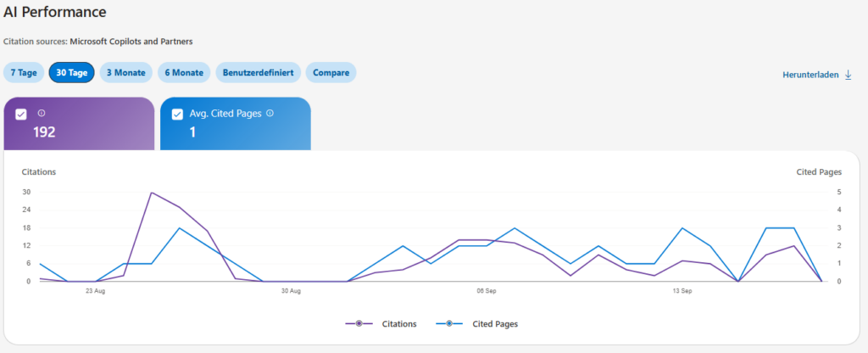Click the Citations axis title on the left
This screenshot has width=868, height=353.
[39, 171]
